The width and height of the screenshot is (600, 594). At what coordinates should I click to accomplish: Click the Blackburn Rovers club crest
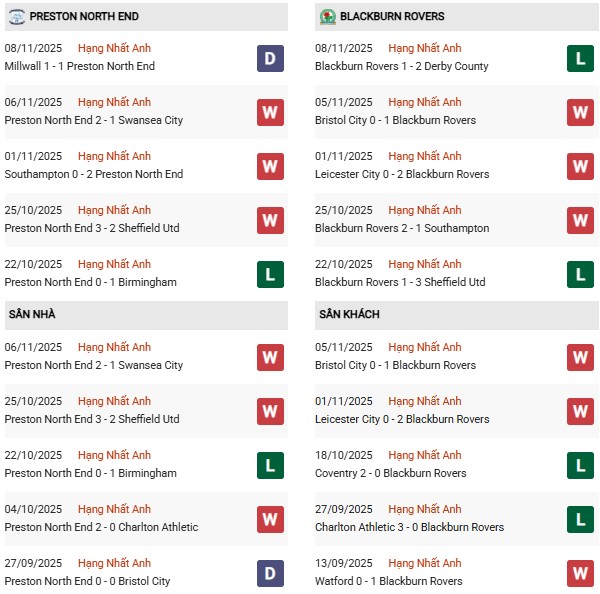point(327,17)
